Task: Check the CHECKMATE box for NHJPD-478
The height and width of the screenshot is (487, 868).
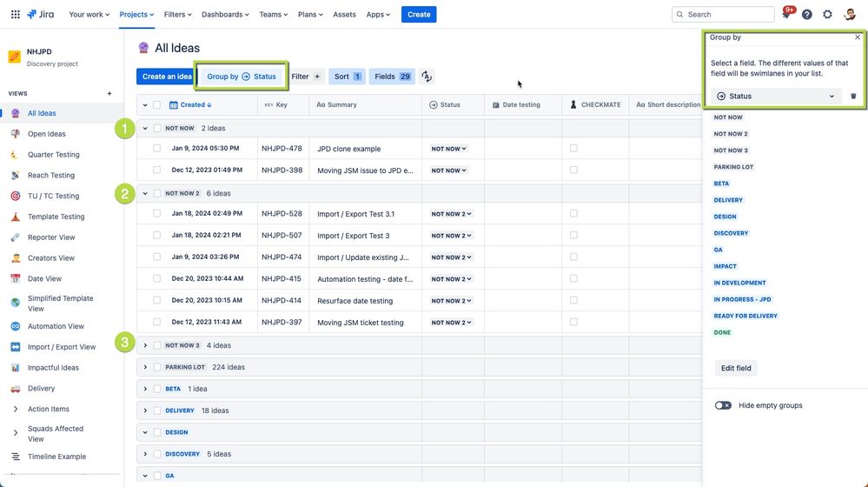Action: (x=573, y=149)
